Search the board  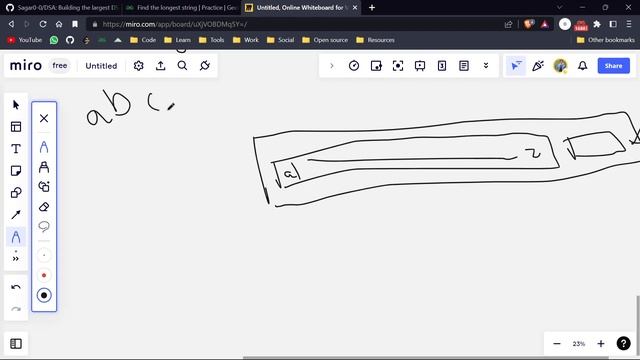(182, 66)
